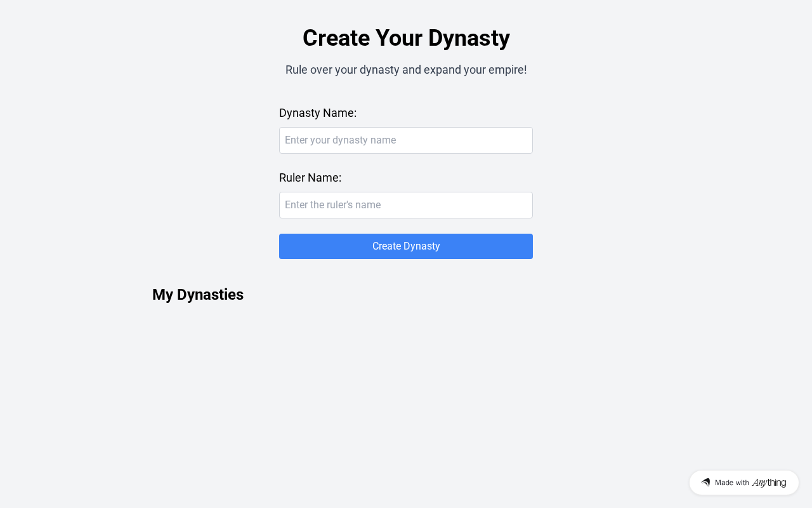
Task: Click the Anything logo icon in badge
Action: 705,483
